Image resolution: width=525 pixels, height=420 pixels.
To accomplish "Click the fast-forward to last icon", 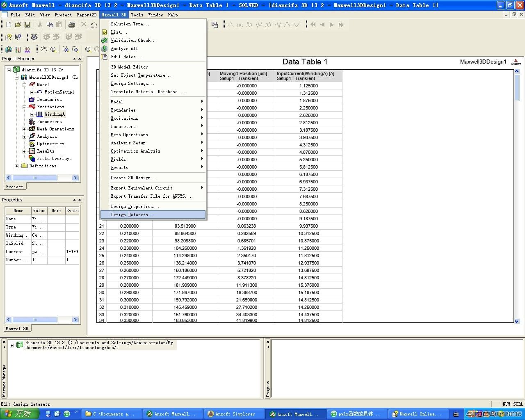I will tap(341, 25).
